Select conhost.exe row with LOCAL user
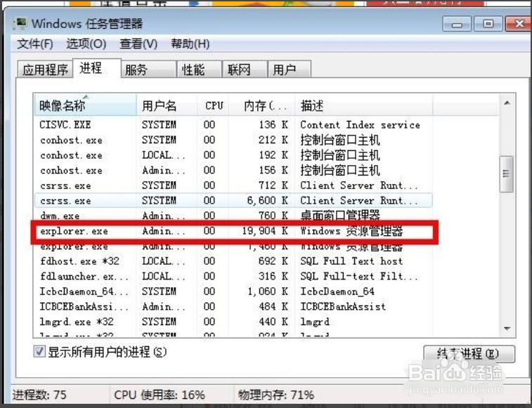This screenshot has height=408, width=532. coord(233,155)
